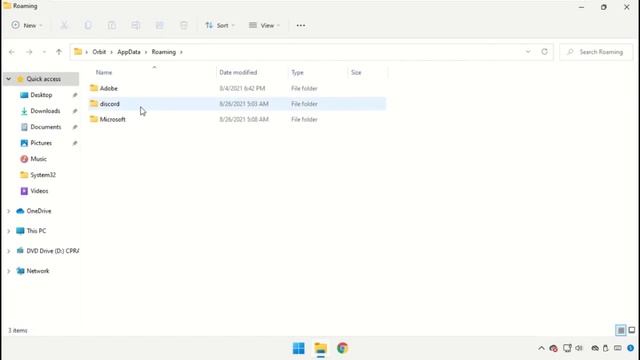This screenshot has height=360, width=640.
Task: Open the View dropdown
Action: [x=264, y=25]
